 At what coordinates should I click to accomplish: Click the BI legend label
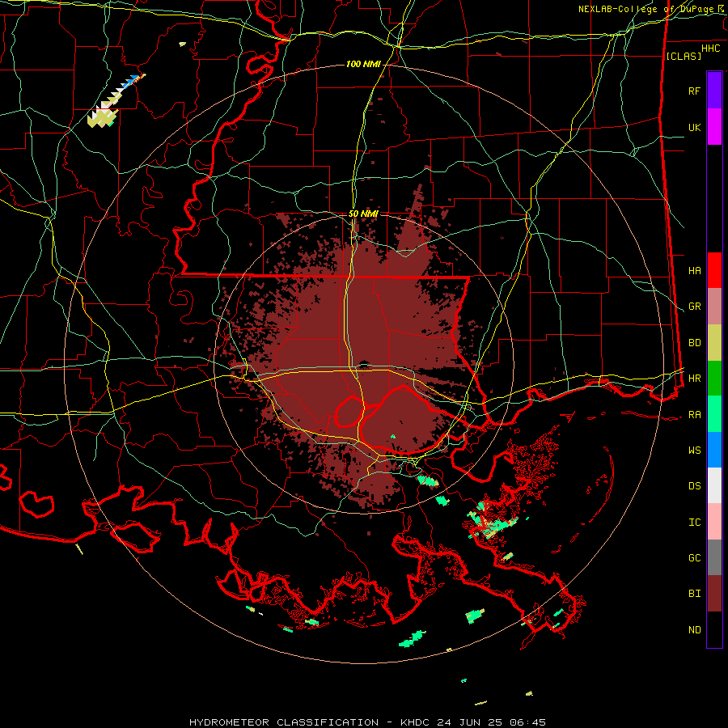point(694,594)
